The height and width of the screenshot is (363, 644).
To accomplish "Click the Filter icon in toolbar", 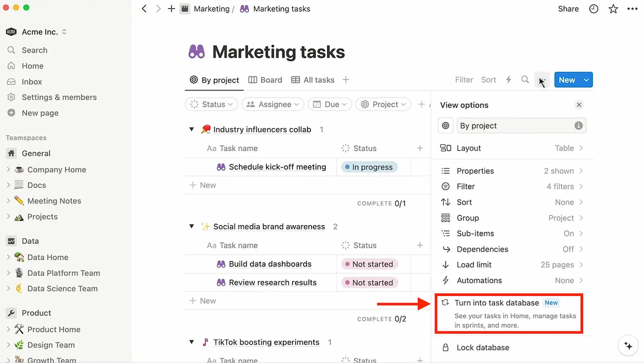I will (464, 80).
